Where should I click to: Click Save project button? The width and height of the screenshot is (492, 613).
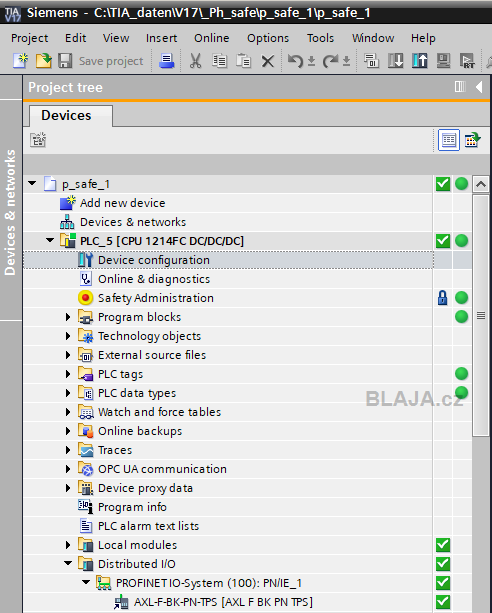click(x=101, y=61)
